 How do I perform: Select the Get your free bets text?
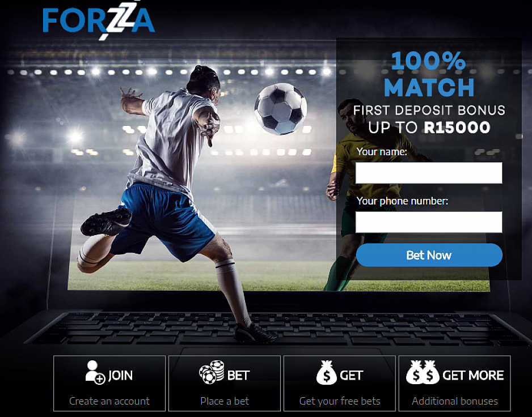tap(340, 401)
